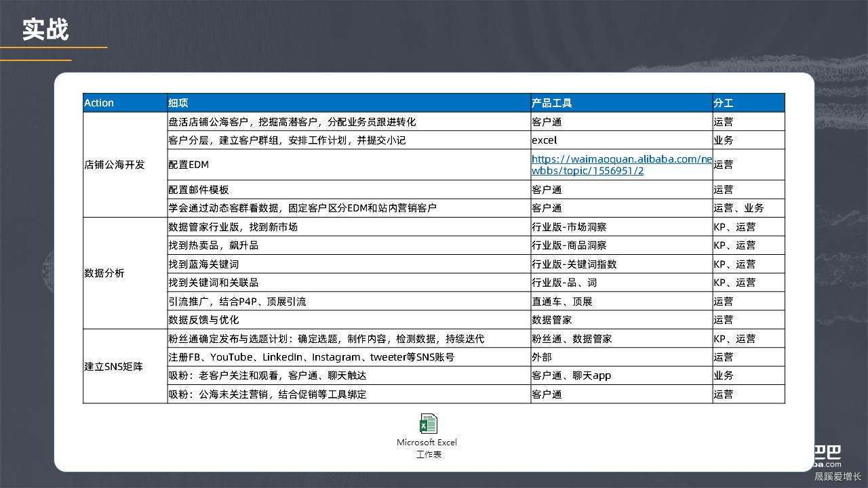Select the cell 引流推广，结合P4P、顶展引流

pyautogui.click(x=349, y=302)
